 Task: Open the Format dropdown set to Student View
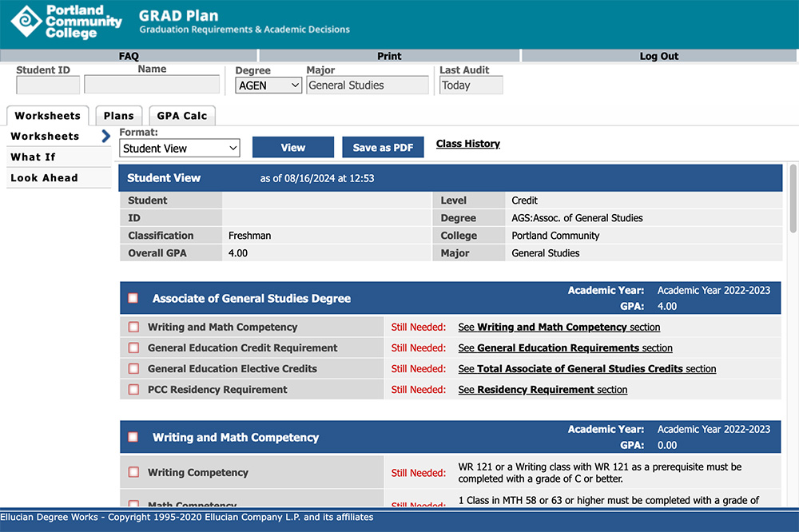pyautogui.click(x=179, y=148)
